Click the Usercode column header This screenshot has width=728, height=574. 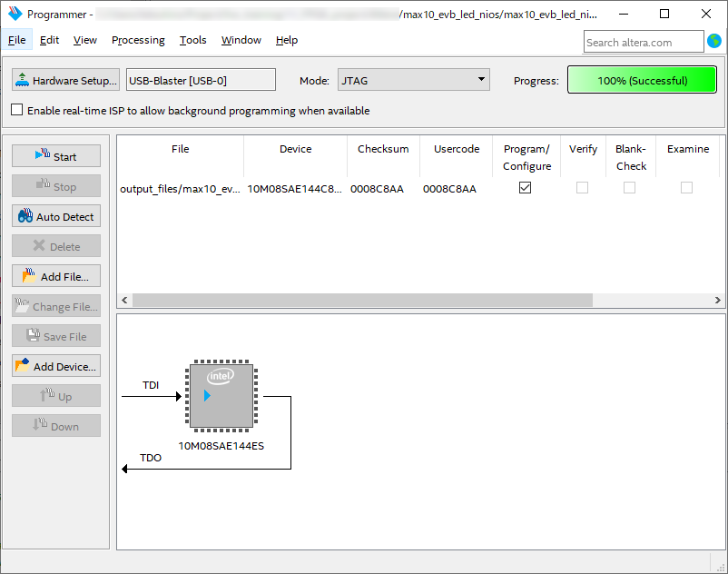[x=457, y=149]
